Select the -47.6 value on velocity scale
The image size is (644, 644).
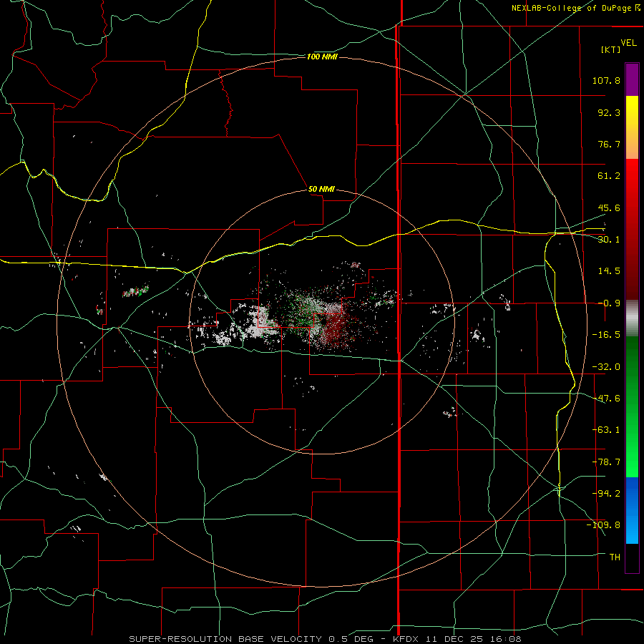coord(606,399)
